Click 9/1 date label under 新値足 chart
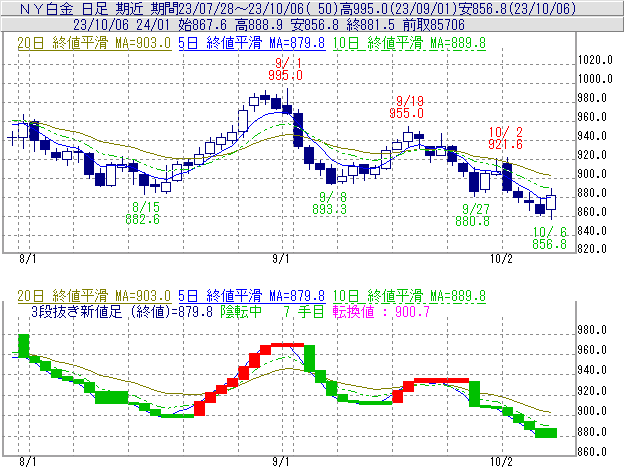The height and width of the screenshot is (475, 624). (x=281, y=462)
